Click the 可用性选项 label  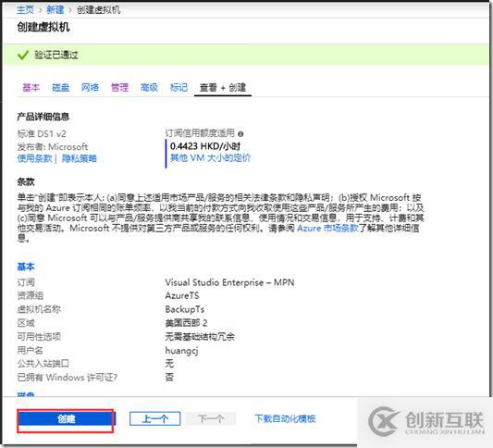tap(39, 337)
